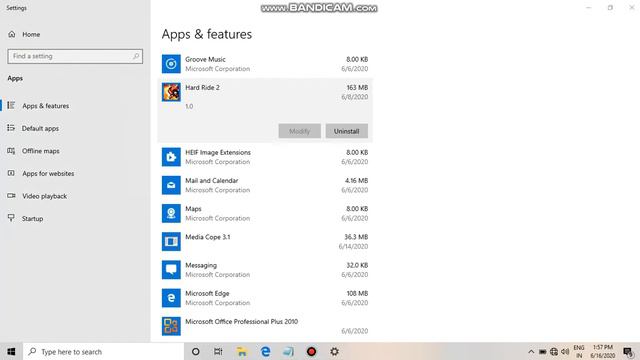Click the 163 MB size value

tap(357, 87)
